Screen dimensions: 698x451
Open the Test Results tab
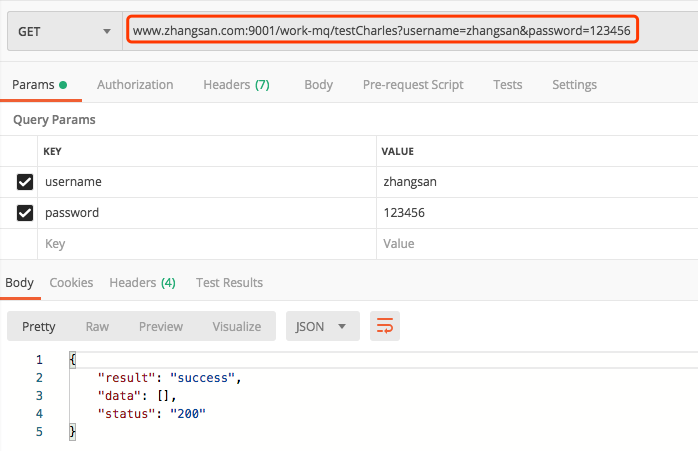click(x=229, y=283)
